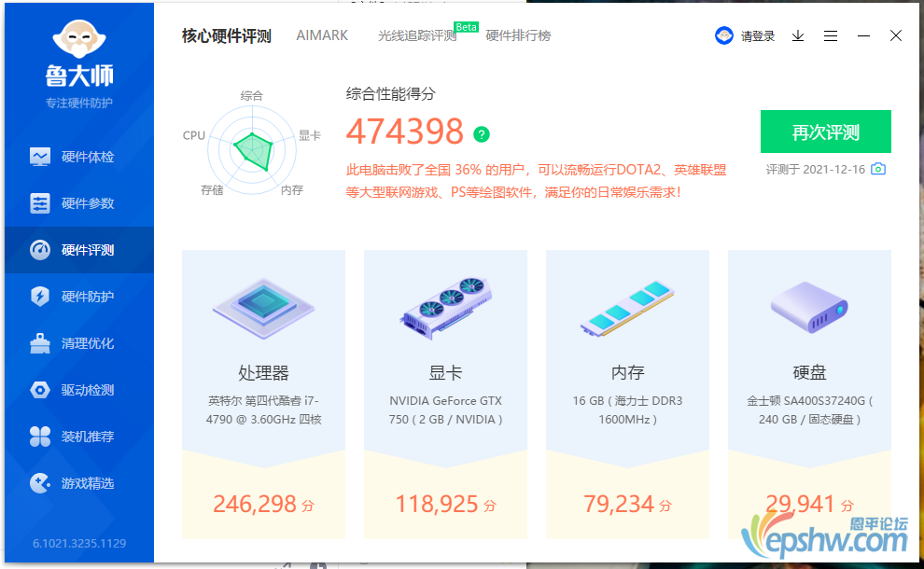
Task: Open 驱动检测 sidebar label
Action: pos(88,390)
